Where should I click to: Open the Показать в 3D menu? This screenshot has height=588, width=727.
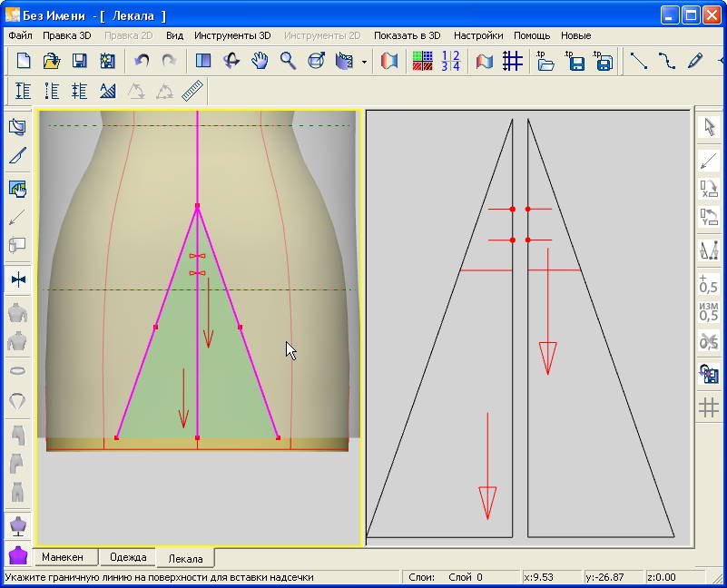(407, 35)
